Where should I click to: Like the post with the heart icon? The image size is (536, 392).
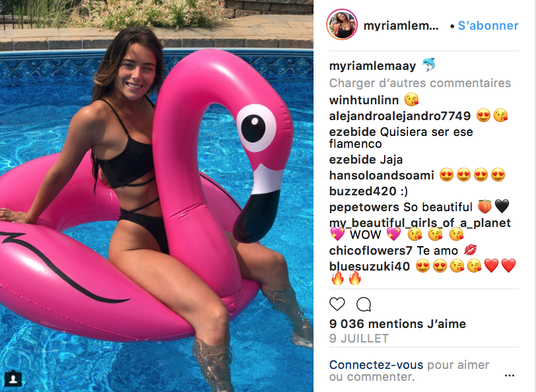(x=337, y=304)
